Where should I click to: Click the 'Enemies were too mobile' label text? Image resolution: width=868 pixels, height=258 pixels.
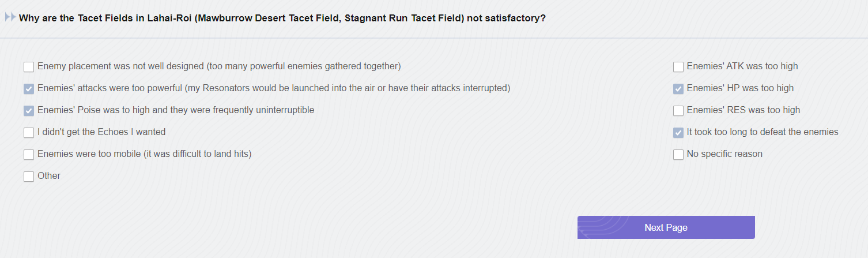pyautogui.click(x=144, y=154)
